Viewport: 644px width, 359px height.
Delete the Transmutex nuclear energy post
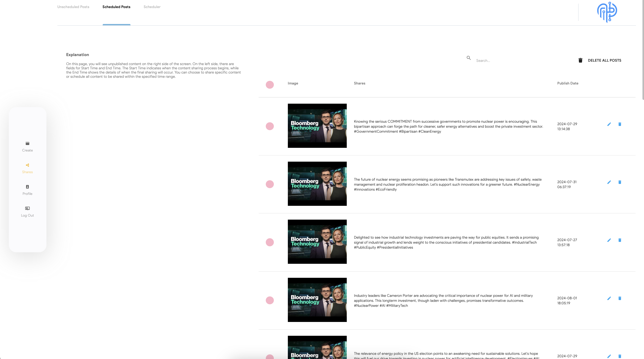pos(620,182)
